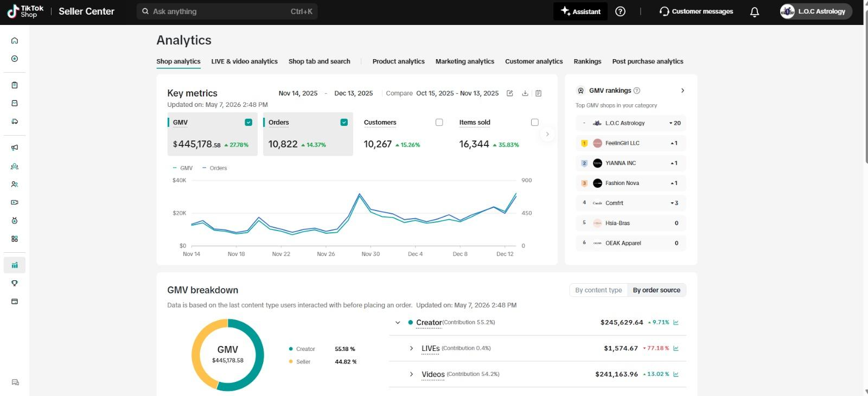Switch breakdown to By content type

[598, 290]
